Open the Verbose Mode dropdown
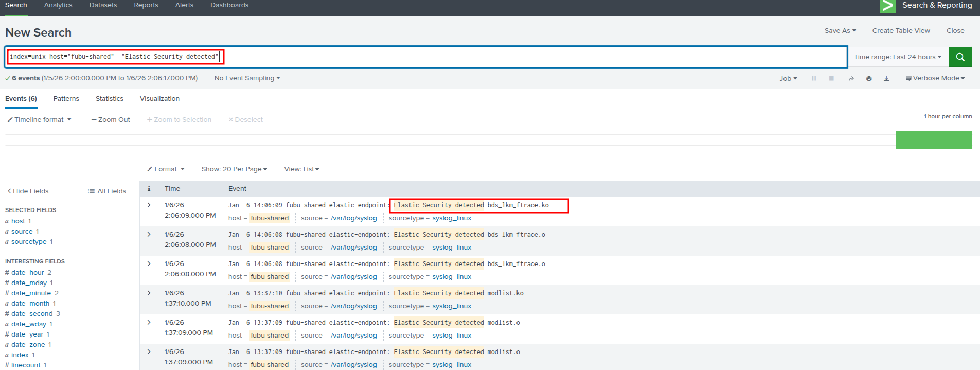Screen dimensions: 980x370 pos(935,78)
